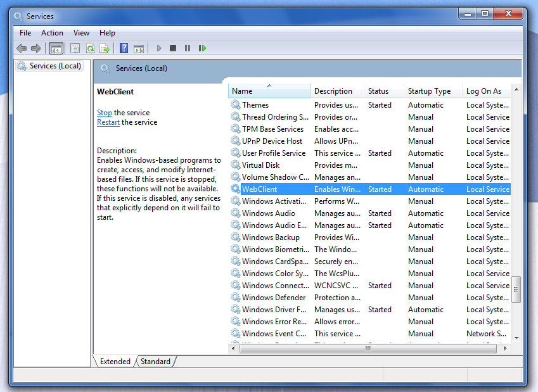This screenshot has width=538, height=392.
Task: Click bold WebClient heading in details
Action: pyautogui.click(x=115, y=92)
